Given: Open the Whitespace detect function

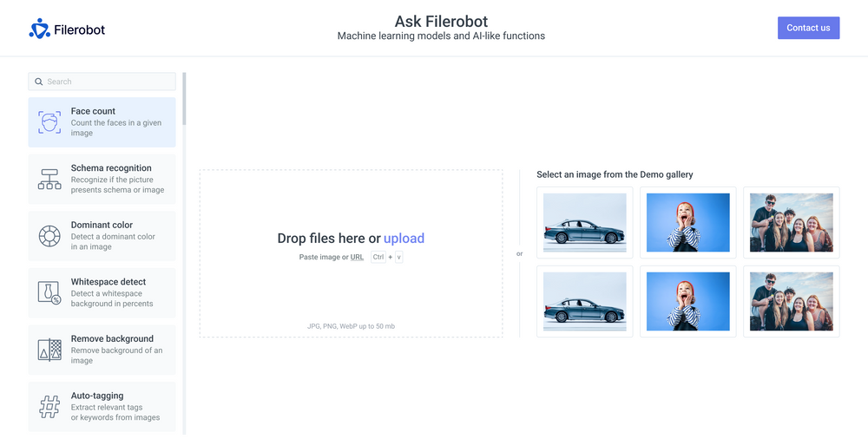Looking at the screenshot, I should point(108,282).
